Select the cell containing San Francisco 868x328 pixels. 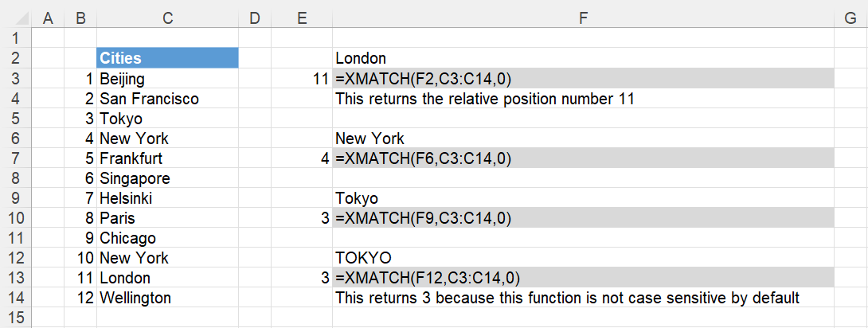[x=168, y=99]
